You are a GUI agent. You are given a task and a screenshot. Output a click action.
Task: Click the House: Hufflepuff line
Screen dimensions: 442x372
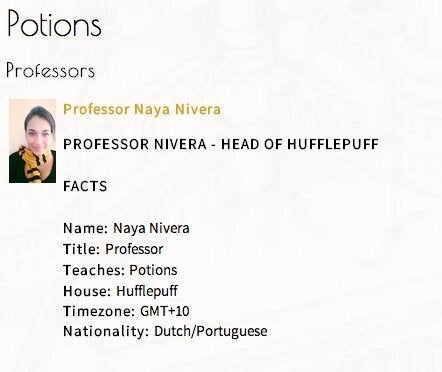120,291
